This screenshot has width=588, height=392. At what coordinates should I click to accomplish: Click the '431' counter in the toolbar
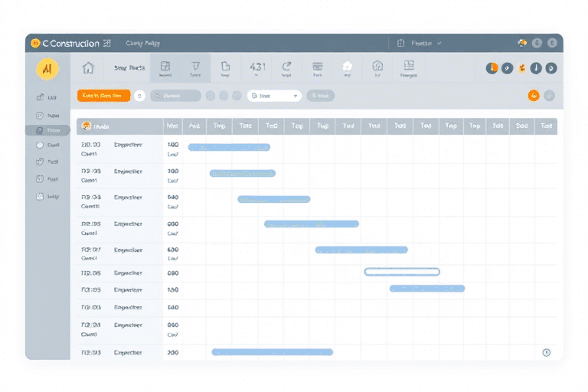256,68
